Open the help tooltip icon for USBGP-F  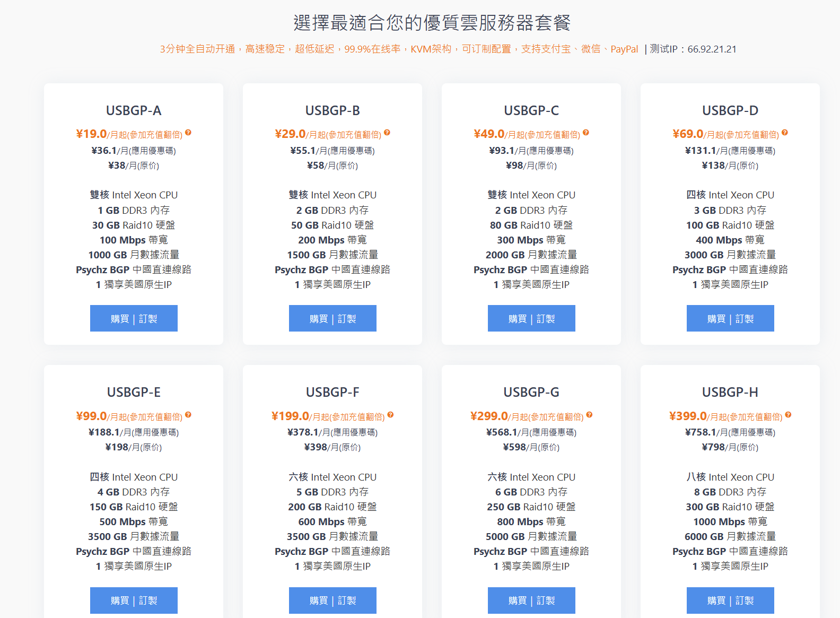click(x=390, y=415)
